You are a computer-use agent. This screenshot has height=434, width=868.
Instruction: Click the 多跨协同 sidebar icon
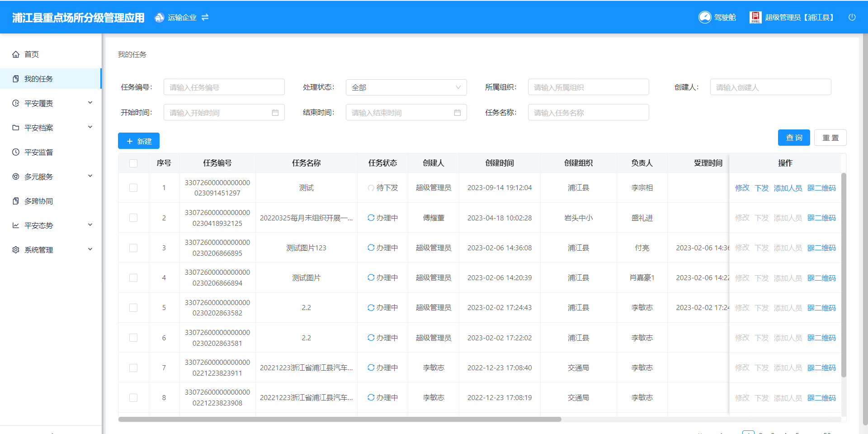pyautogui.click(x=16, y=201)
